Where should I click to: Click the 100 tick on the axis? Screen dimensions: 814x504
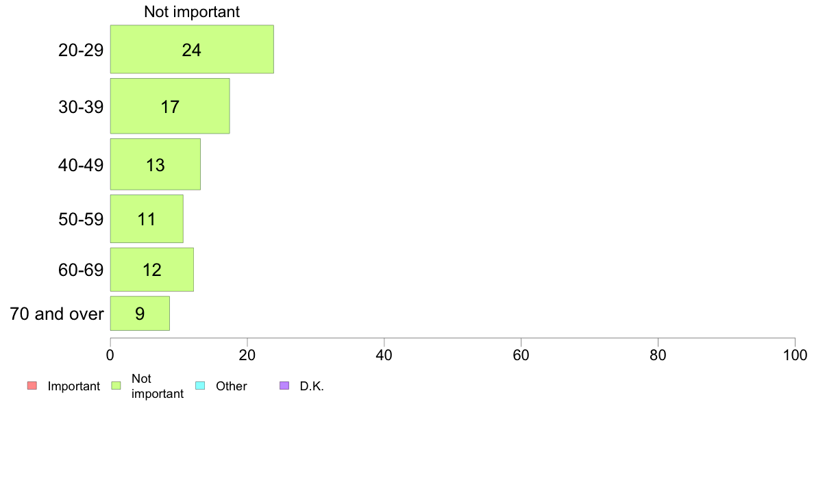pos(795,355)
